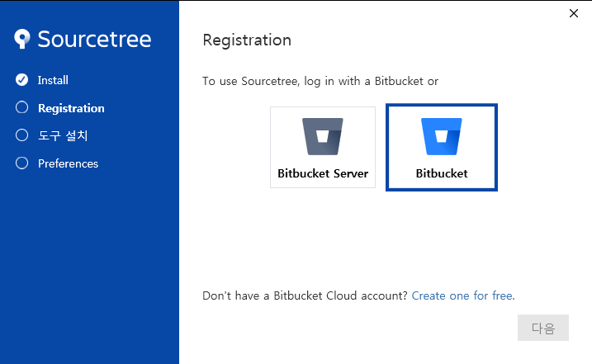The width and height of the screenshot is (592, 364).
Task: Open the Create one for free link
Action: [x=463, y=295]
